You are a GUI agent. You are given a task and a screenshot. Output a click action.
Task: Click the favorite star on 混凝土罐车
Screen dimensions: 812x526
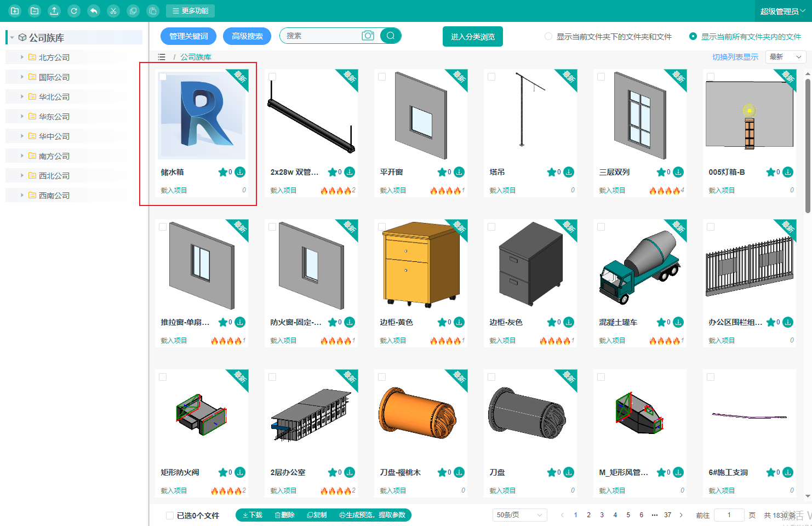pyautogui.click(x=661, y=322)
